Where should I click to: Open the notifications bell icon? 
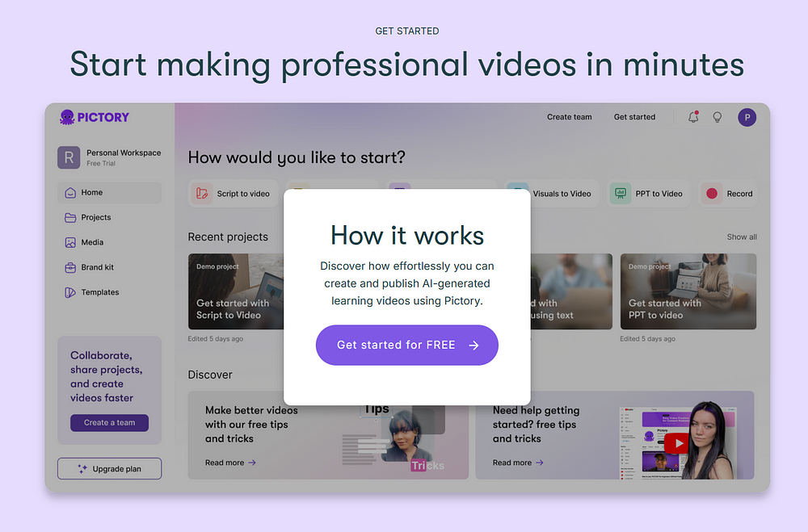[693, 117]
